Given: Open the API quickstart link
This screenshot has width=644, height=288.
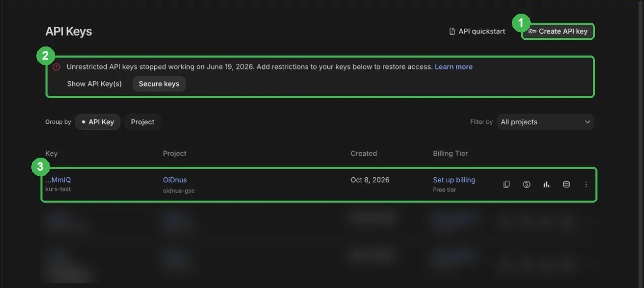Looking at the screenshot, I should tap(477, 31).
